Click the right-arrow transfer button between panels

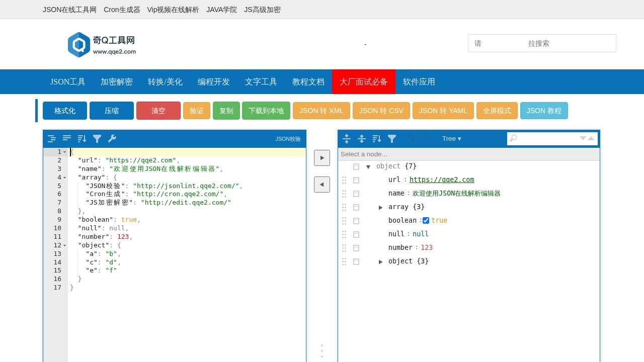322,157
